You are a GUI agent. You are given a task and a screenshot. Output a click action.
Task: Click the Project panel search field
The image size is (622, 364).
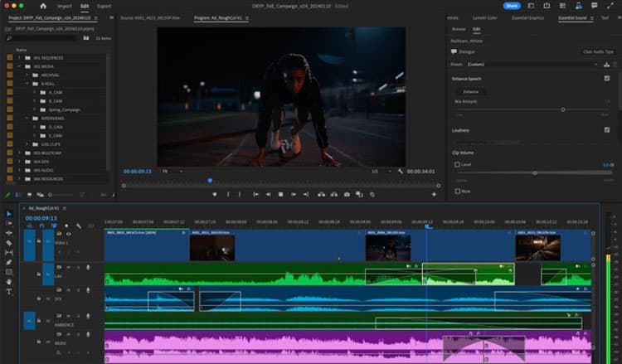pyautogui.click(x=41, y=38)
